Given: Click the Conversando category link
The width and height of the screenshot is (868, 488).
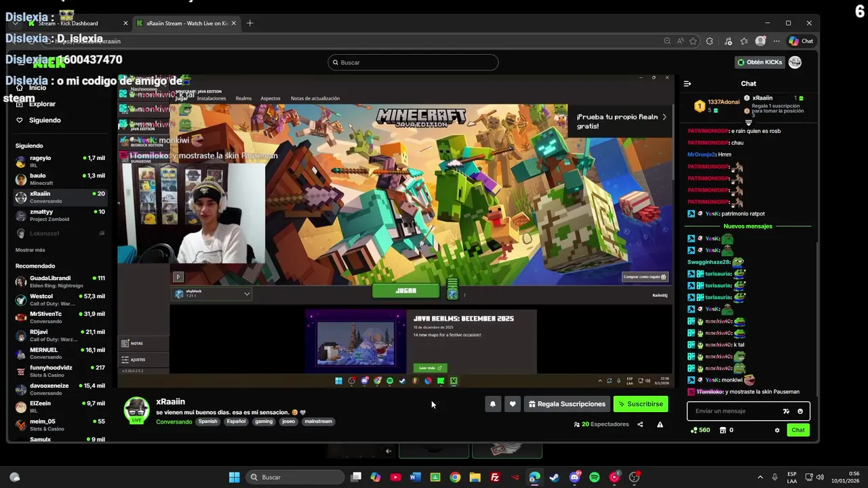Looking at the screenshot, I should coord(174,422).
